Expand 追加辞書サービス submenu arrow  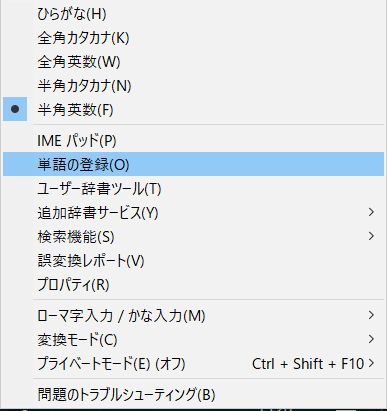(x=371, y=212)
